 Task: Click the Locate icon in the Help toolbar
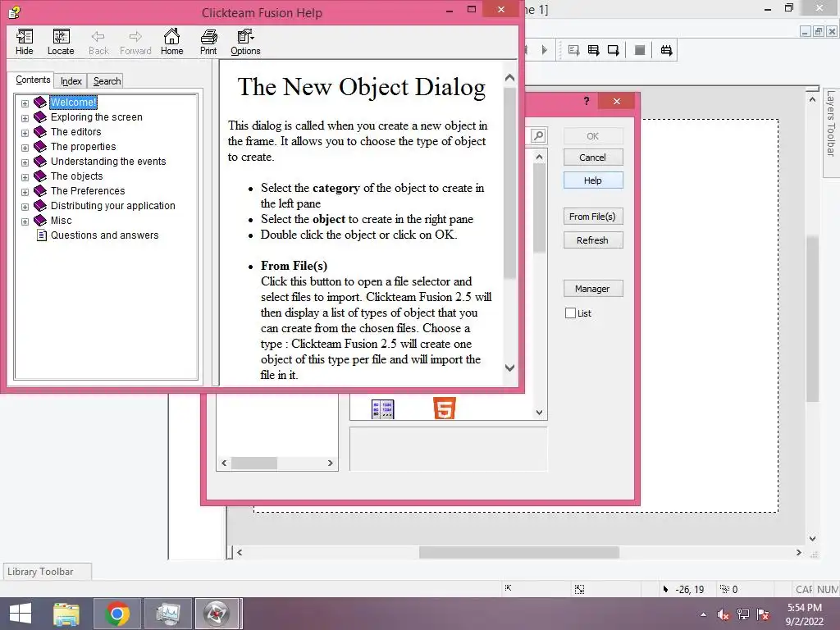click(x=61, y=42)
